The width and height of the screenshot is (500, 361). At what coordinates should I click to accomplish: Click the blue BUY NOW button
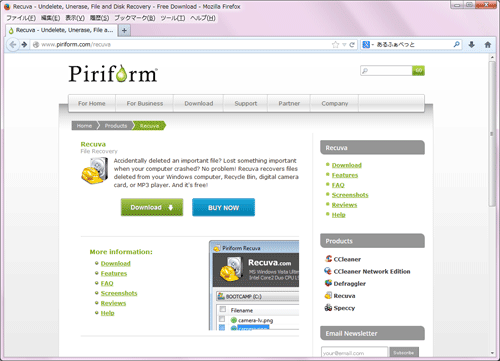(223, 207)
